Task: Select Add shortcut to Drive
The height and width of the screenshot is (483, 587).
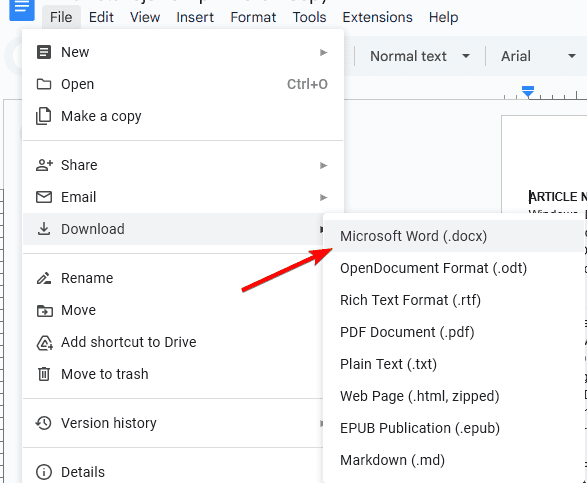Action: (x=173, y=342)
